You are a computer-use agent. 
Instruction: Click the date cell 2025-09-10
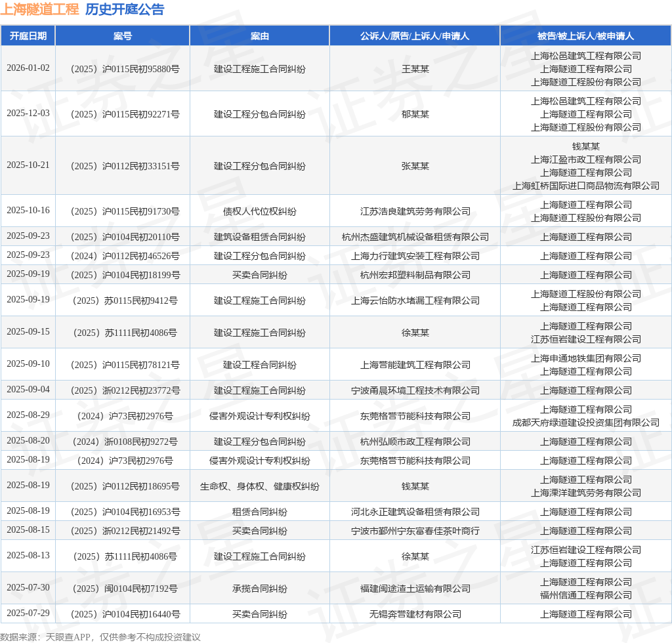[28, 363]
